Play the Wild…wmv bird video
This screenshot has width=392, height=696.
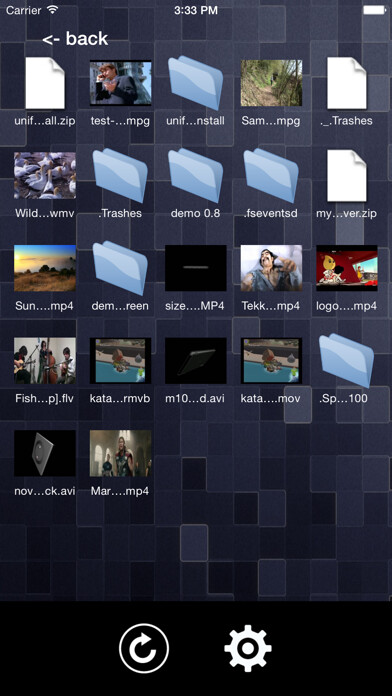click(x=45, y=175)
